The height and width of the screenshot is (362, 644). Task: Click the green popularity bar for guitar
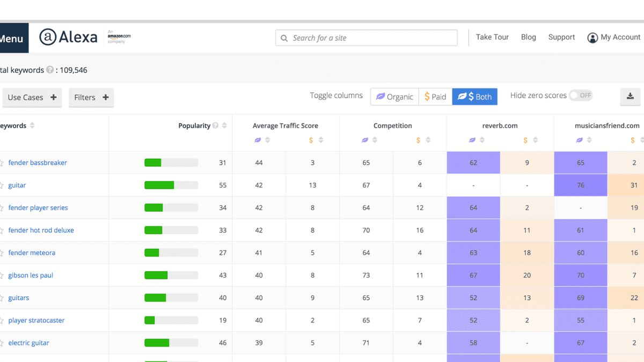159,186
